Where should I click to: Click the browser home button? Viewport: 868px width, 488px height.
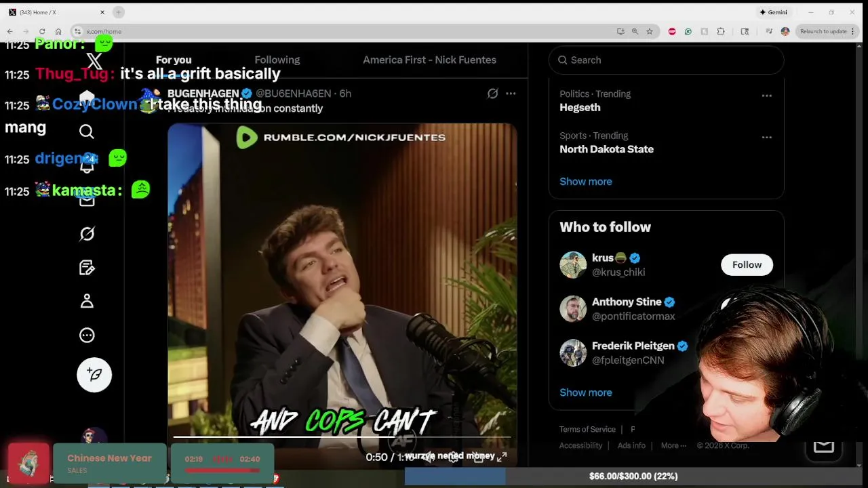tap(58, 31)
